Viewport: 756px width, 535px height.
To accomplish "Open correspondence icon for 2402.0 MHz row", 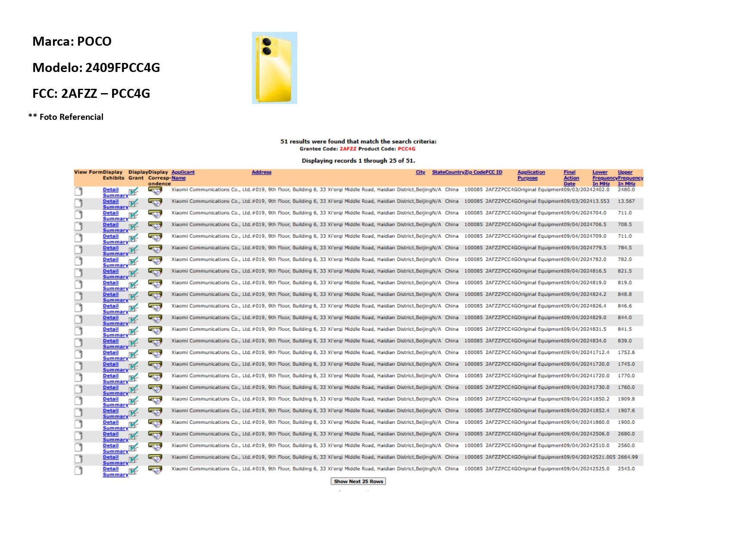I will point(155,191).
